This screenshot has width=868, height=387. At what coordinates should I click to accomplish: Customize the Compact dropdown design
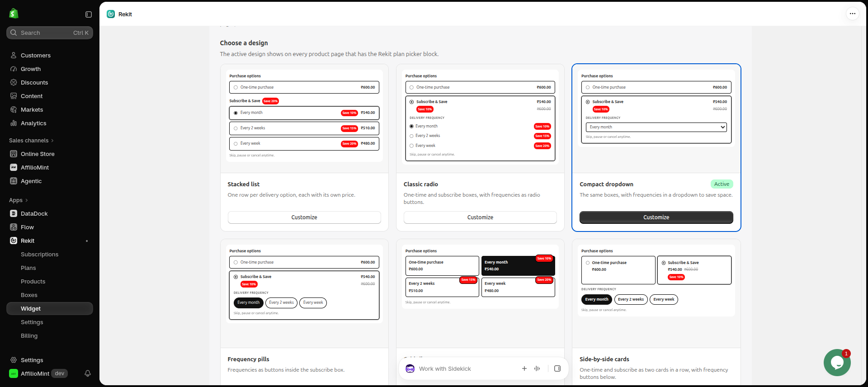(x=656, y=217)
